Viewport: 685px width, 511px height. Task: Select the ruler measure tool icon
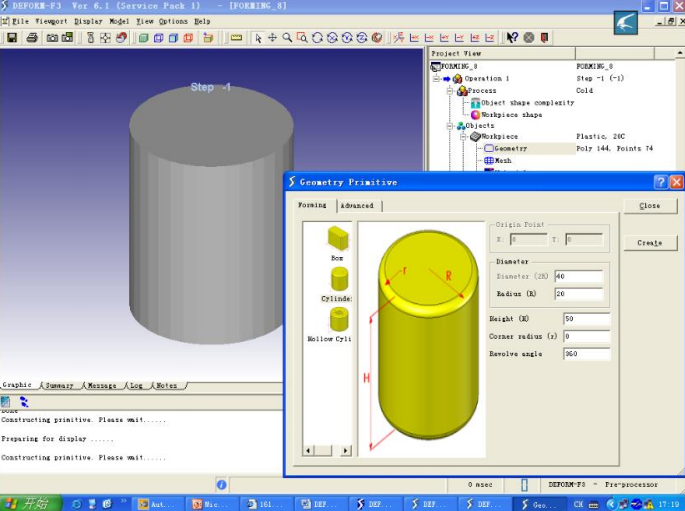click(x=236, y=38)
